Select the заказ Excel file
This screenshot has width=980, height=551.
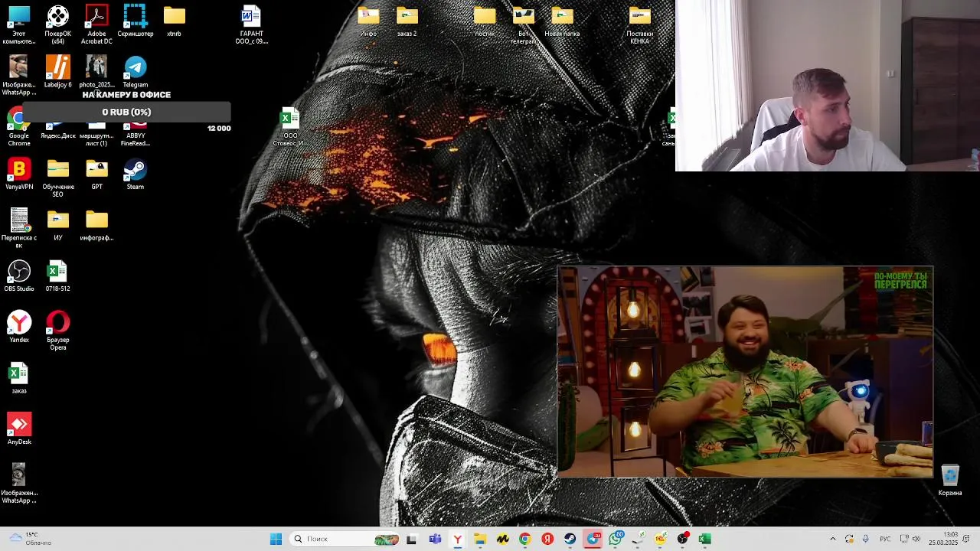[19, 378]
